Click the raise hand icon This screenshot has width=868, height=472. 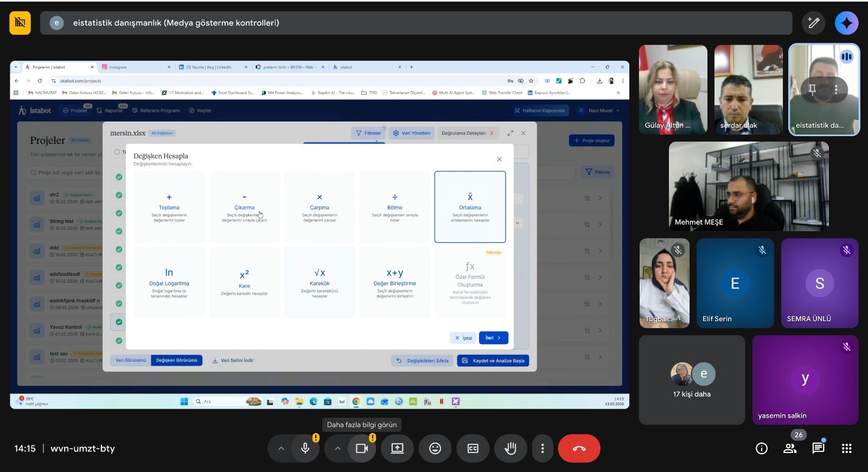click(x=510, y=449)
